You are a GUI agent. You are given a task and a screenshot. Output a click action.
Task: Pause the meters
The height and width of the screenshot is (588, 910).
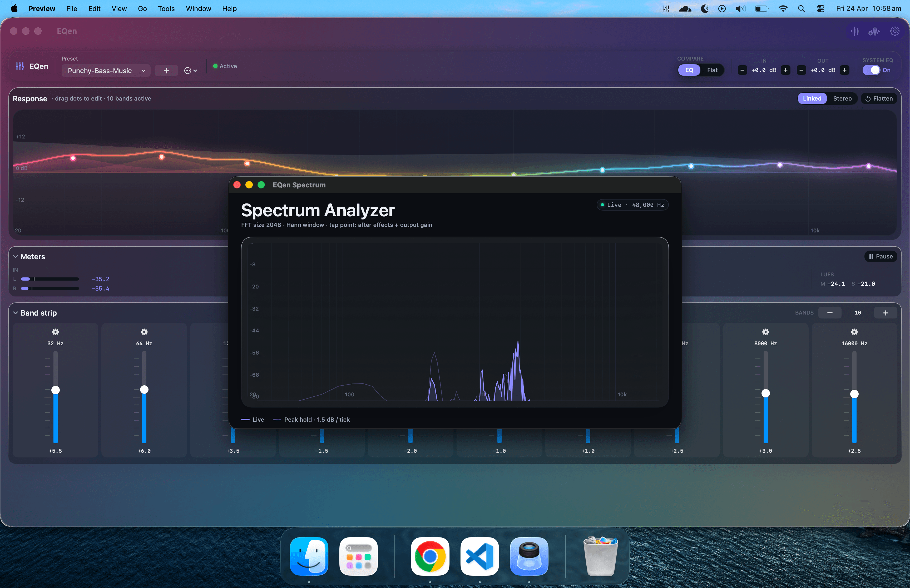click(881, 257)
